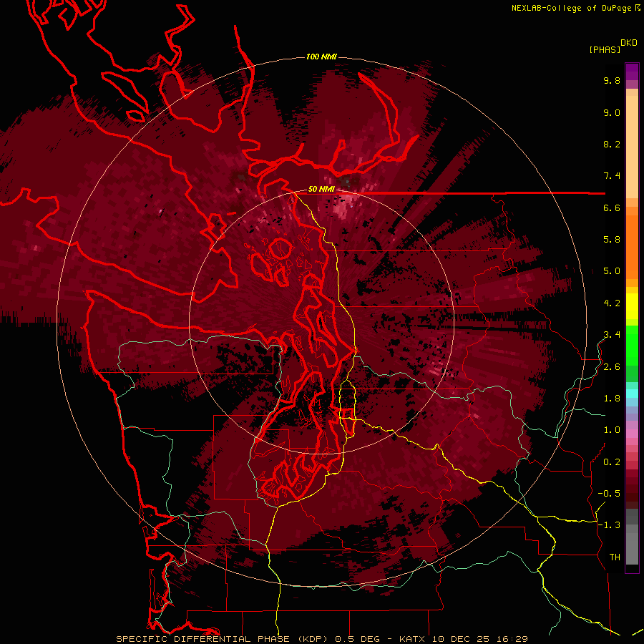Click the gray segment beside the TH label

[x=632, y=549]
